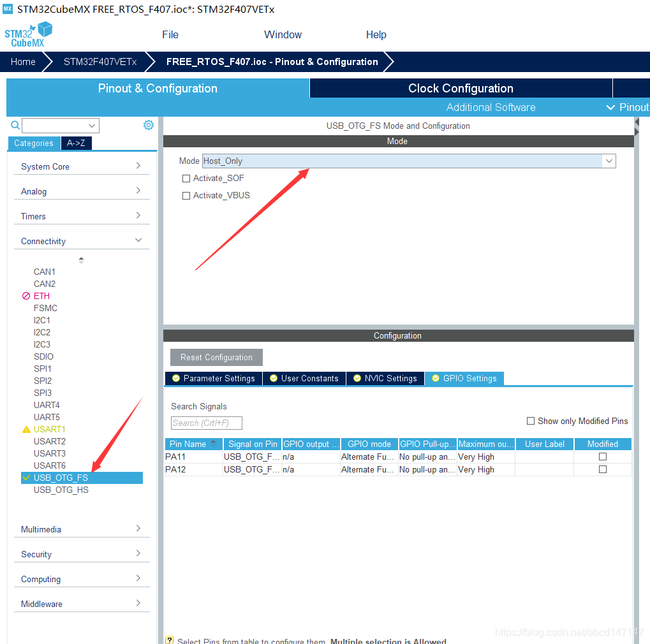Image resolution: width=650 pixels, height=644 pixels.
Task: Open the sidebar search dropdown arrow
Action: pos(92,126)
